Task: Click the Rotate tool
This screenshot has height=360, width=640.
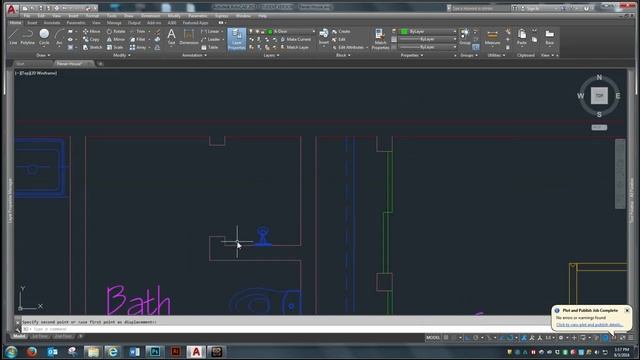Action: [x=116, y=31]
